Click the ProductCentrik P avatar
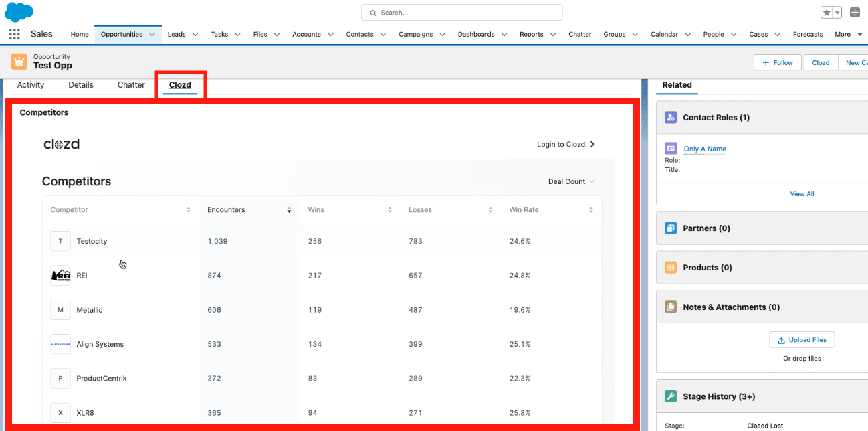The height and width of the screenshot is (431, 868). point(60,378)
